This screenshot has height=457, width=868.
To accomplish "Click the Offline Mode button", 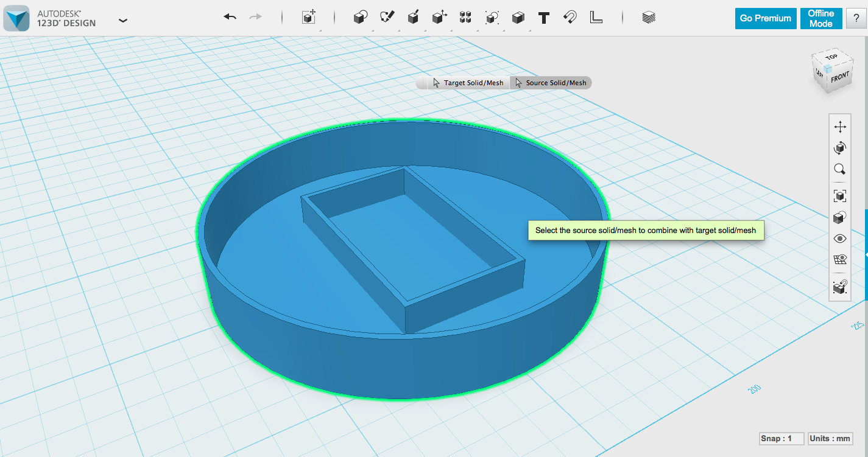I will coord(820,18).
